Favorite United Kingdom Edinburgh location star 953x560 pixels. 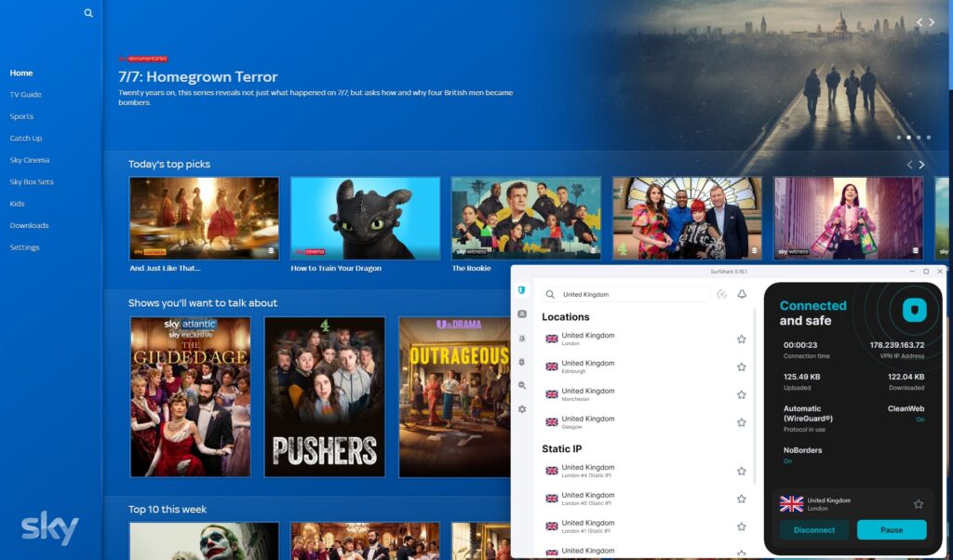pyautogui.click(x=741, y=367)
